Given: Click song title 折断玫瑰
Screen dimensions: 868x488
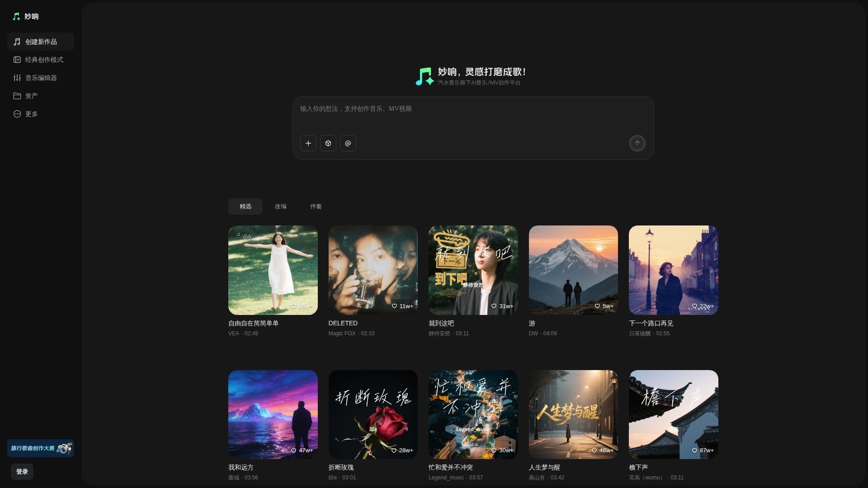Looking at the screenshot, I should coord(341,468).
